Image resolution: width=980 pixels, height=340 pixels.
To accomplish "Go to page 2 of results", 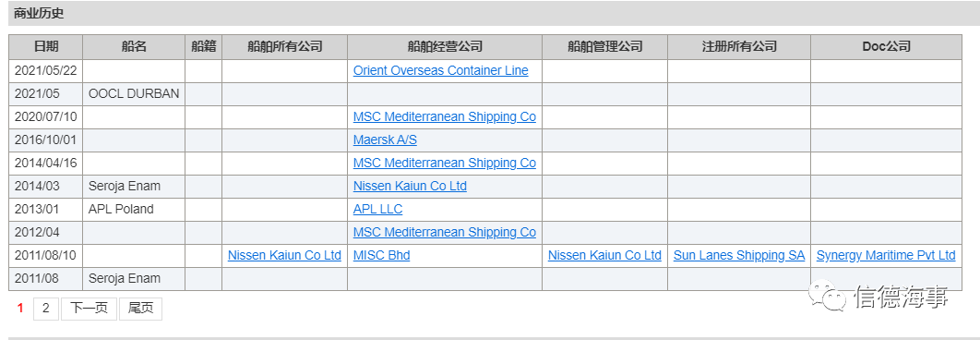I will (x=45, y=308).
